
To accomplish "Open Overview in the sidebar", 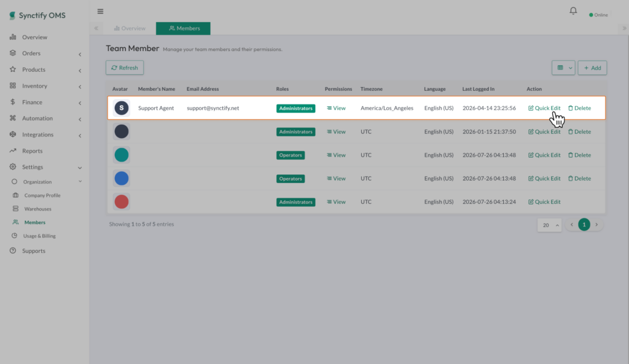I will (34, 37).
